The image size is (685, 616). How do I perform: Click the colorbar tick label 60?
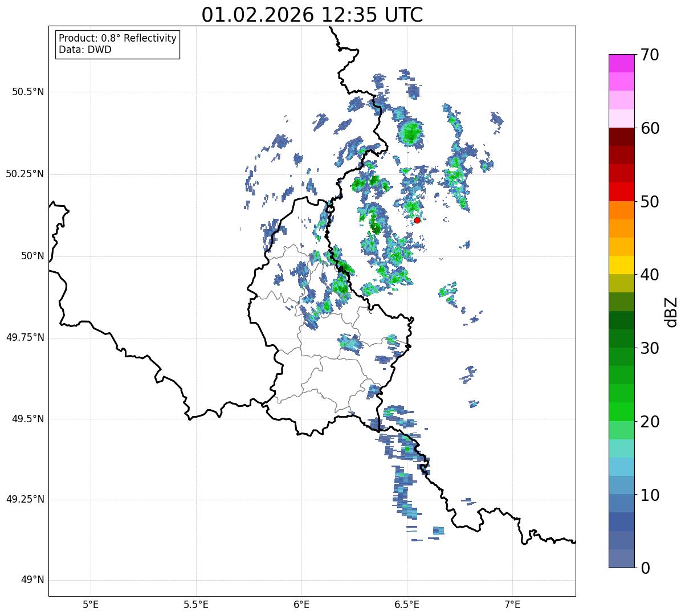pyautogui.click(x=650, y=128)
